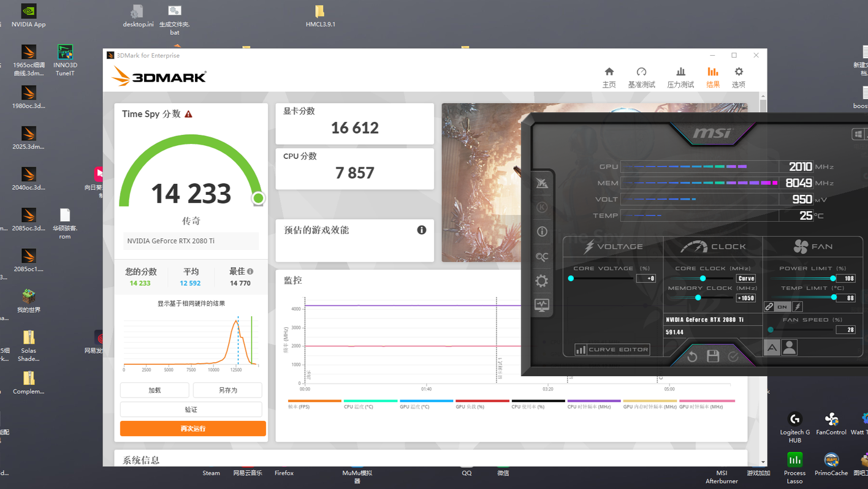Click the orange 再次运行 button

click(193, 428)
